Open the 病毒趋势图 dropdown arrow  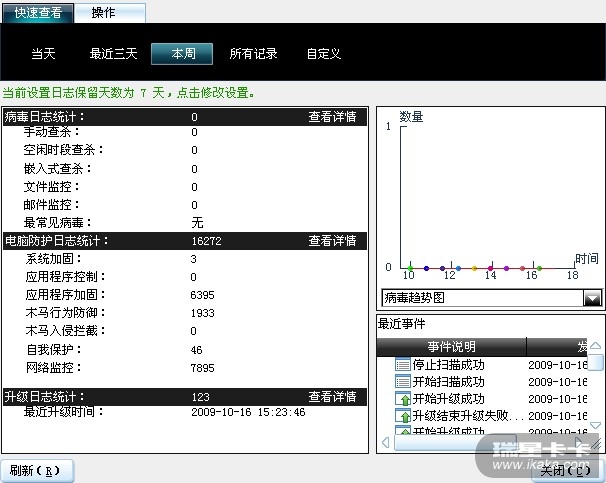coord(592,298)
